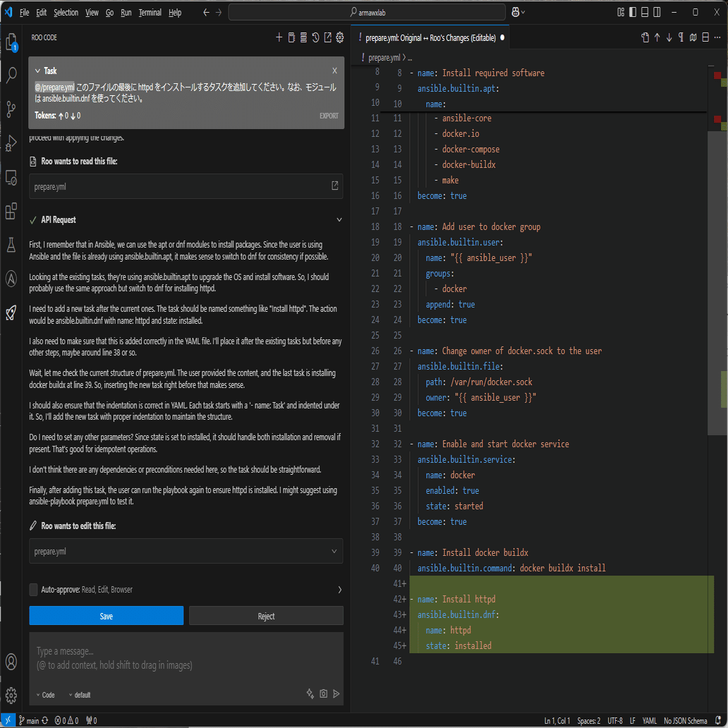The height and width of the screenshot is (728, 728).
Task: Toggle bottom panel layout
Action: pos(645,13)
